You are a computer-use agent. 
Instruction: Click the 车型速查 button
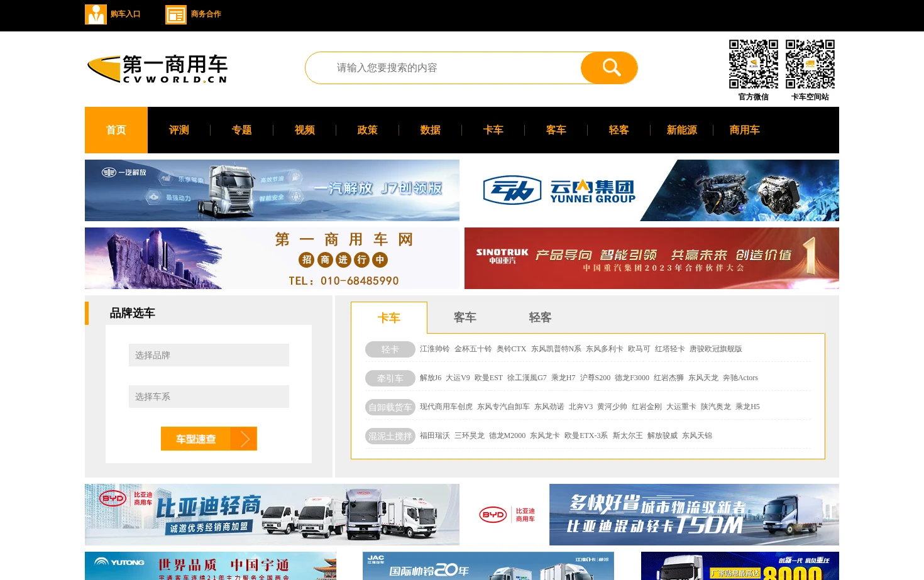209,439
